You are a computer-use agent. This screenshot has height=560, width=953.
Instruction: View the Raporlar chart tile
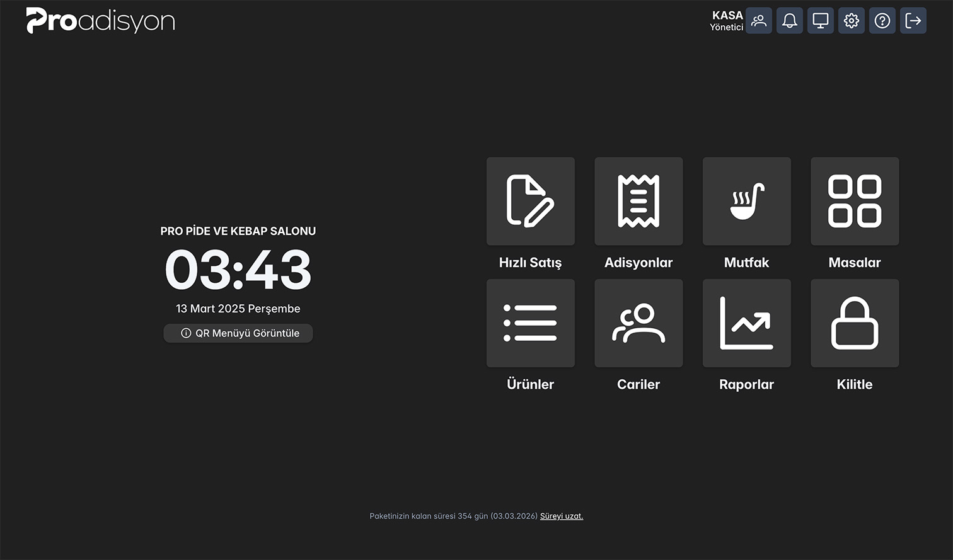tap(746, 323)
